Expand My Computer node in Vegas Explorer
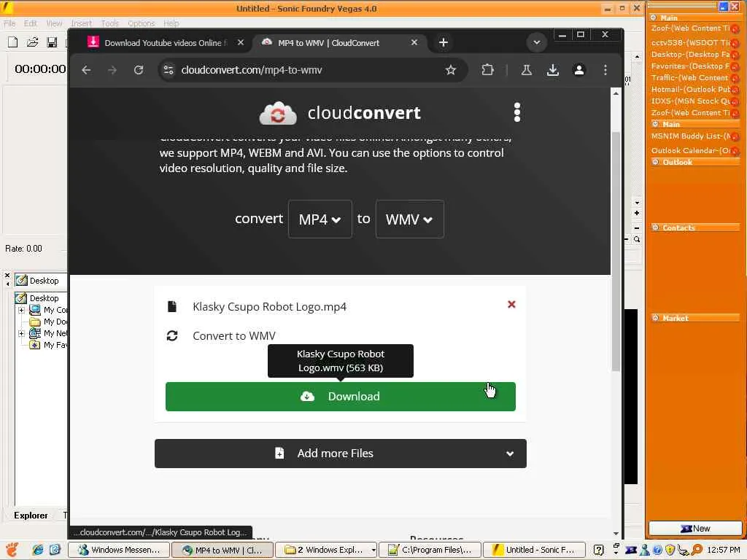The height and width of the screenshot is (560, 747). (21, 310)
